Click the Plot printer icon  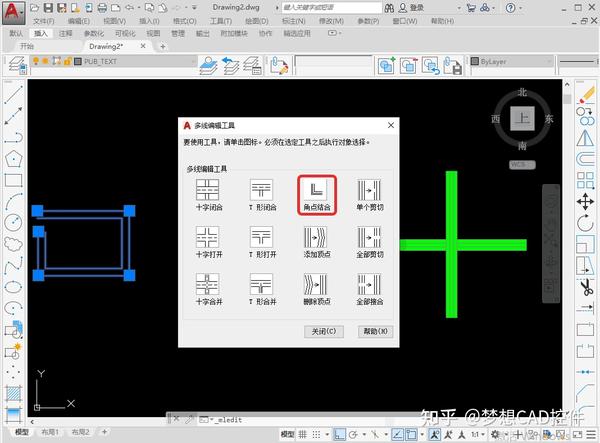(102, 8)
